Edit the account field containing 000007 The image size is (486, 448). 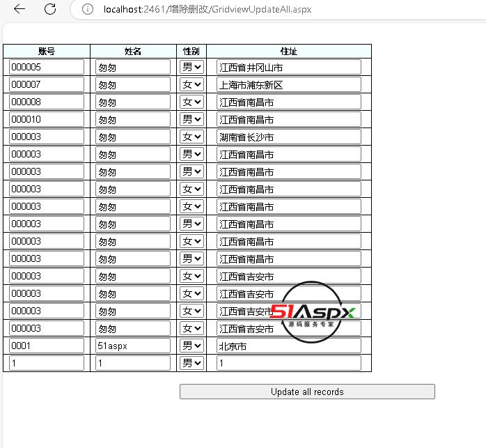point(47,84)
